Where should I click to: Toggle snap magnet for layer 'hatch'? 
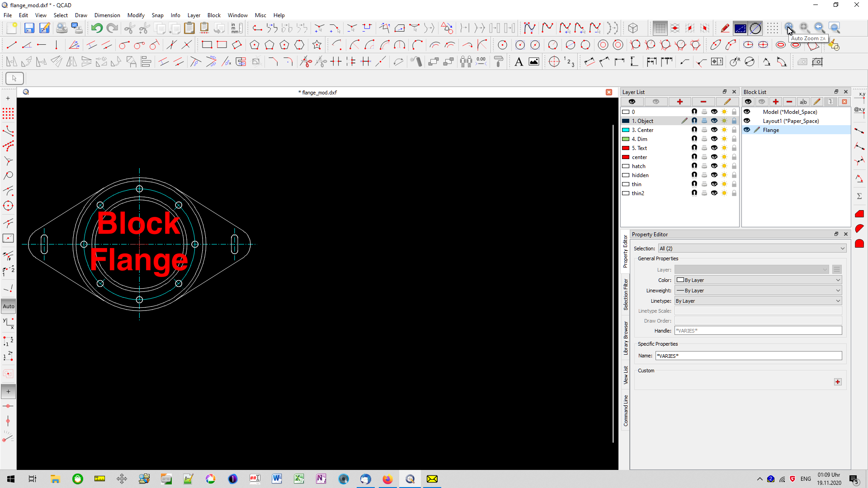click(694, 166)
